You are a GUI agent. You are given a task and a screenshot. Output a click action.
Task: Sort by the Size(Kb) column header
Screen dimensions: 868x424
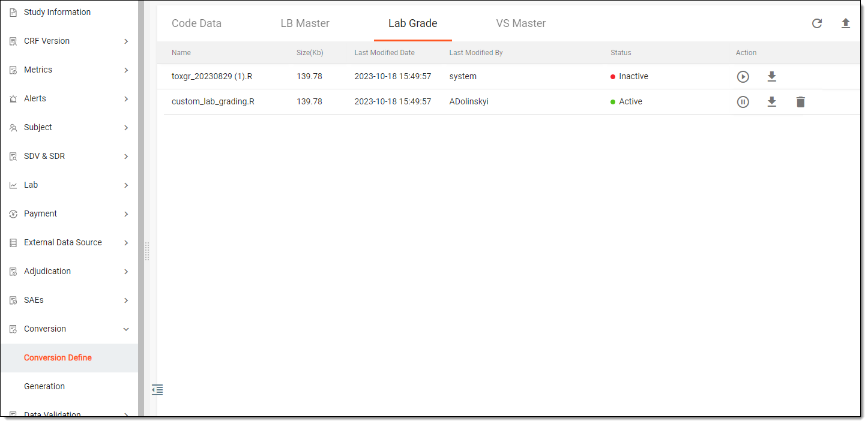(x=310, y=53)
